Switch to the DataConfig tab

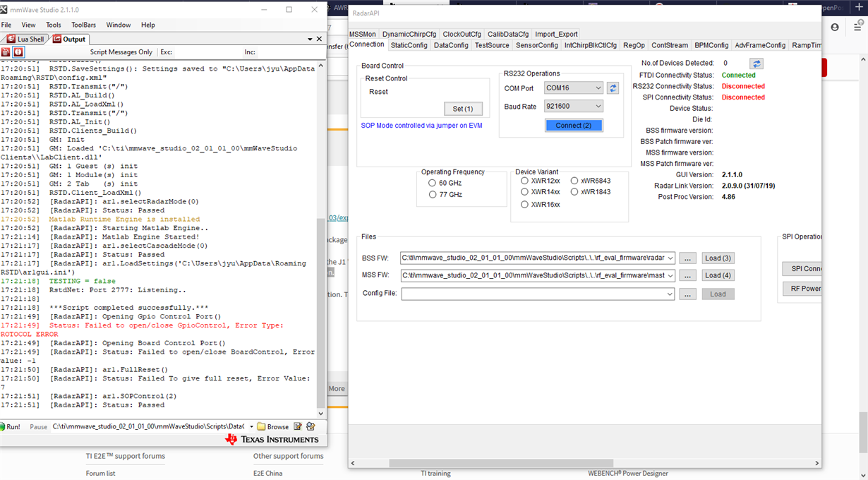(451, 45)
